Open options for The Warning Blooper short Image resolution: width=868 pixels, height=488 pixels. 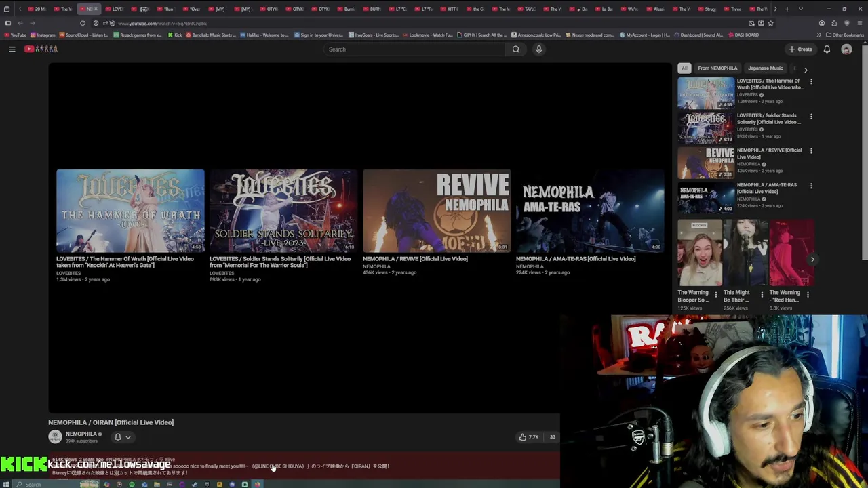(717, 295)
